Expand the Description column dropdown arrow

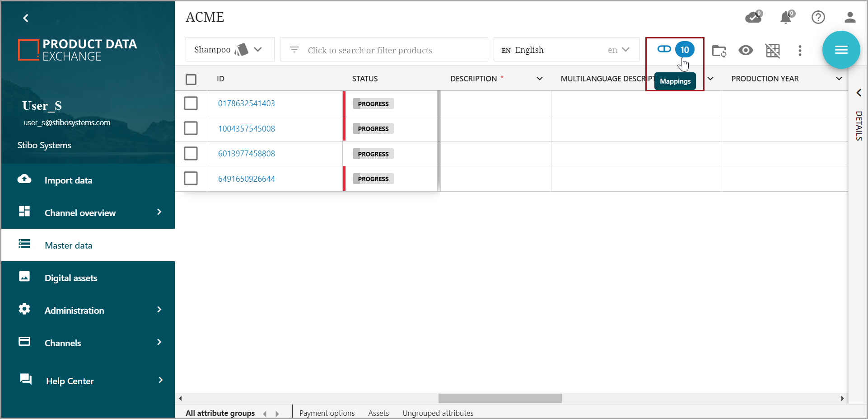pos(539,79)
